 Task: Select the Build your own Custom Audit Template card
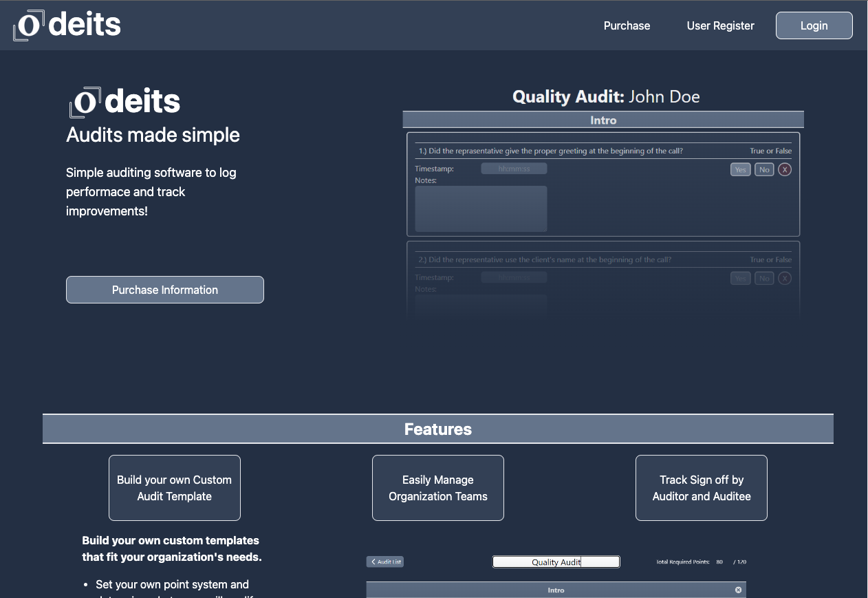coord(175,488)
